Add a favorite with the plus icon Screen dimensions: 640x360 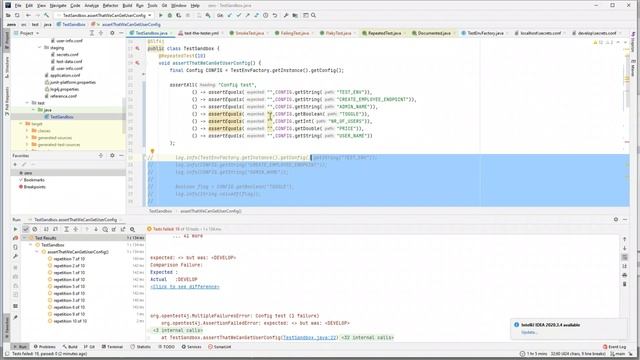pos(15,164)
